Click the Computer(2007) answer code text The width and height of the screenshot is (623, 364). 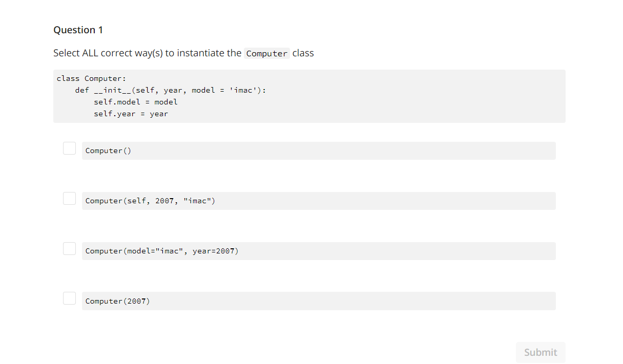[118, 301]
